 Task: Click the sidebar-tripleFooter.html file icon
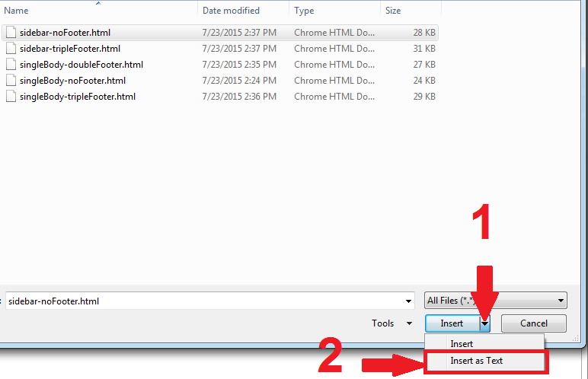coord(11,49)
